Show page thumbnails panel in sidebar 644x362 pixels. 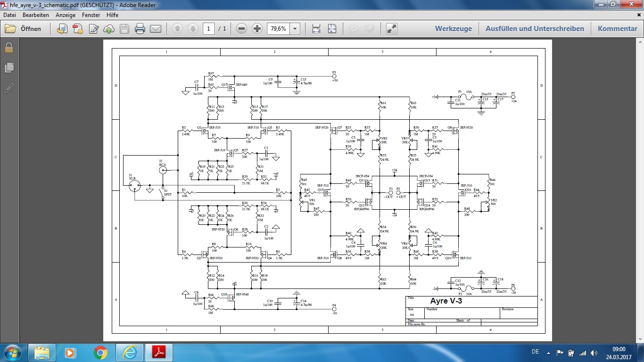click(x=9, y=67)
